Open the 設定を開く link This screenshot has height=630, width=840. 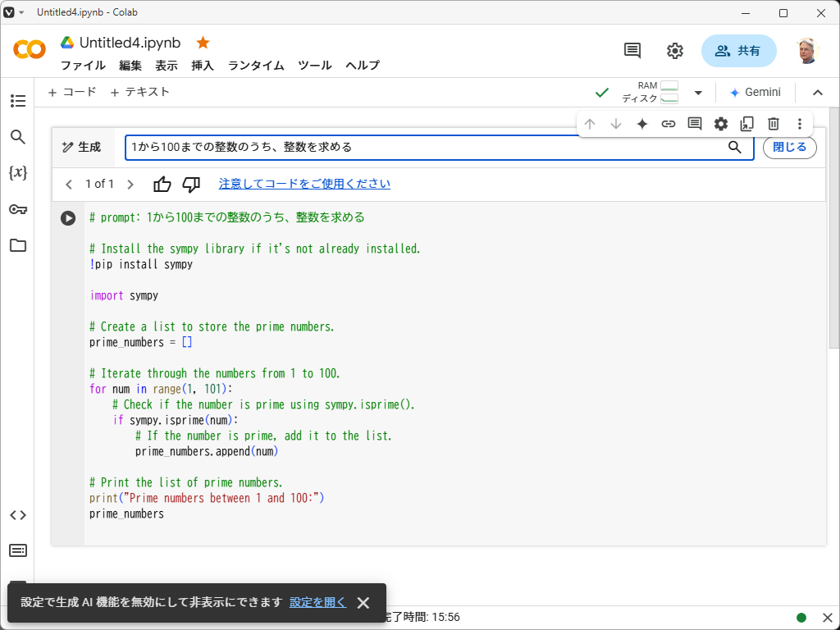click(x=317, y=602)
